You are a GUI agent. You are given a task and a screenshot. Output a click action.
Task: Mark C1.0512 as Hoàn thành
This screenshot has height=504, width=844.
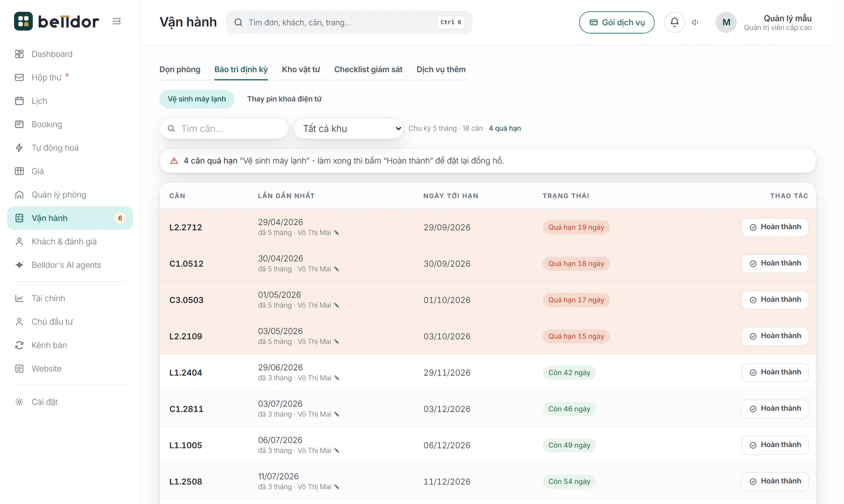click(x=775, y=264)
